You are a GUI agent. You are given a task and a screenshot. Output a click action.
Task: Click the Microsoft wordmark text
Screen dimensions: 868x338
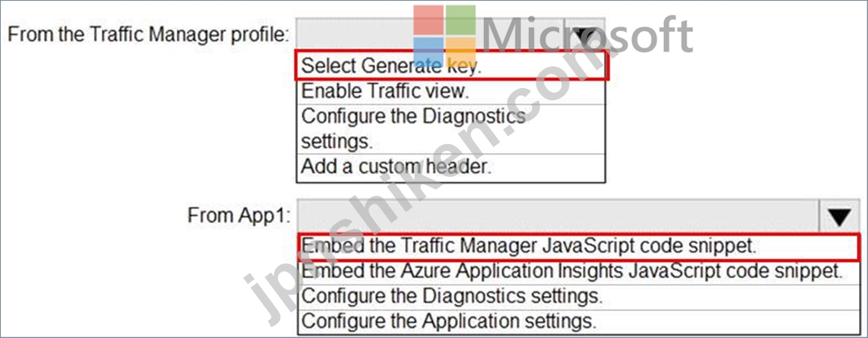589,35
